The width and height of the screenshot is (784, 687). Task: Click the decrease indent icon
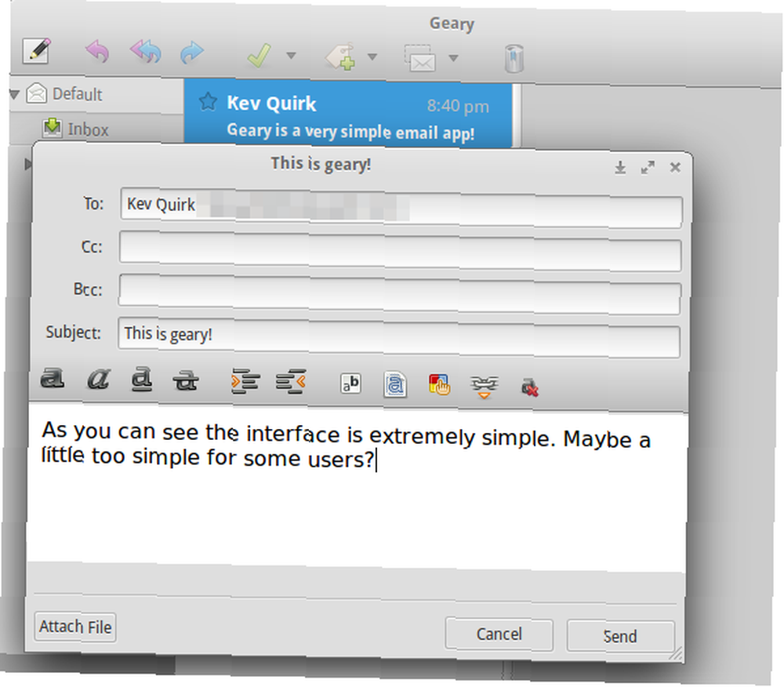[x=291, y=382]
